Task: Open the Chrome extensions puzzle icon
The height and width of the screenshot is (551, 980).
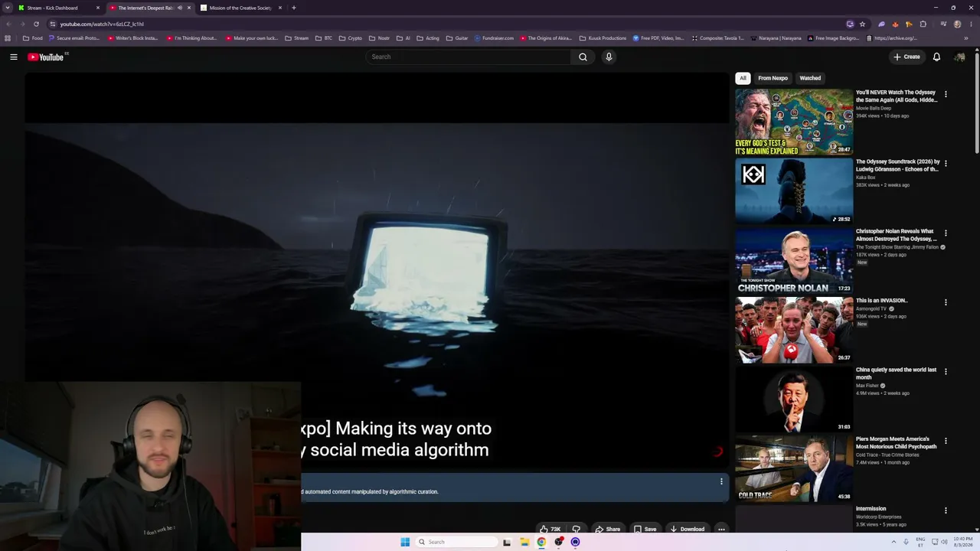Action: [x=923, y=24]
